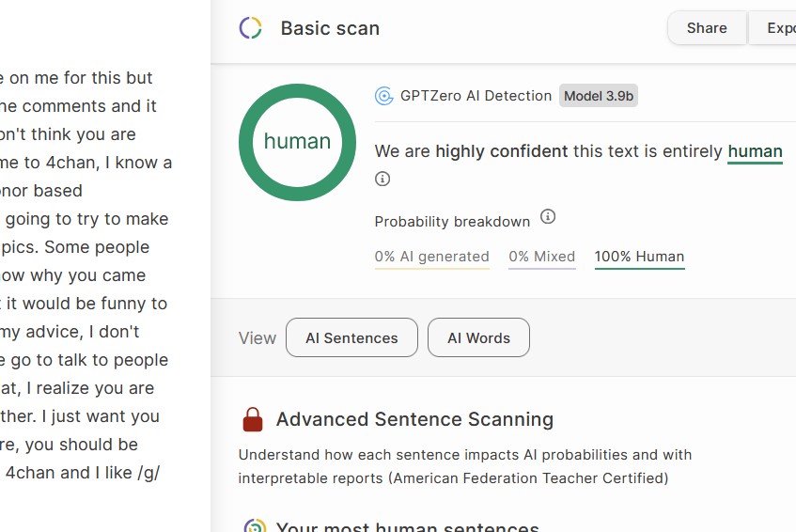Click the Basic scan title
Viewport: 796px width, 532px height.
330,28
